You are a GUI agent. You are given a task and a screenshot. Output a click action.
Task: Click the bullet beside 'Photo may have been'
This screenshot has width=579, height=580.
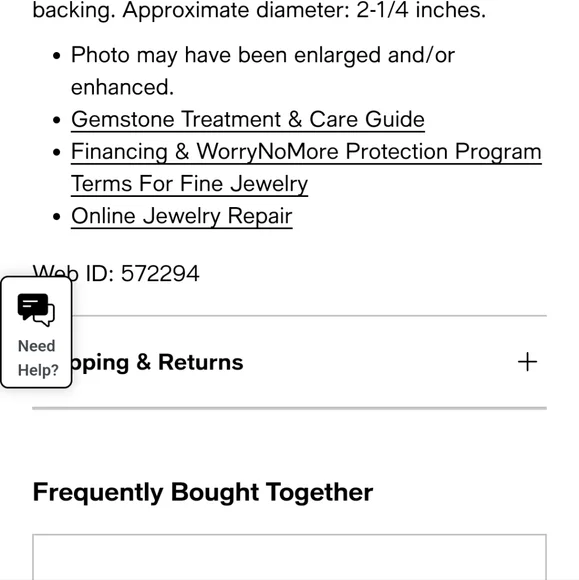coord(57,56)
